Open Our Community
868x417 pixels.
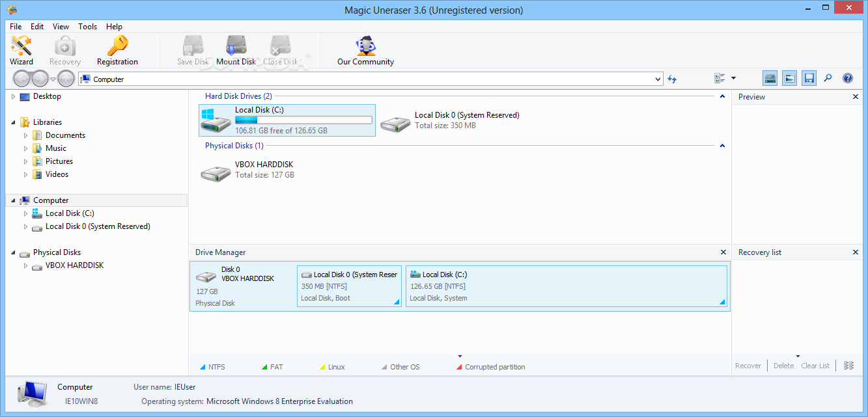click(365, 50)
